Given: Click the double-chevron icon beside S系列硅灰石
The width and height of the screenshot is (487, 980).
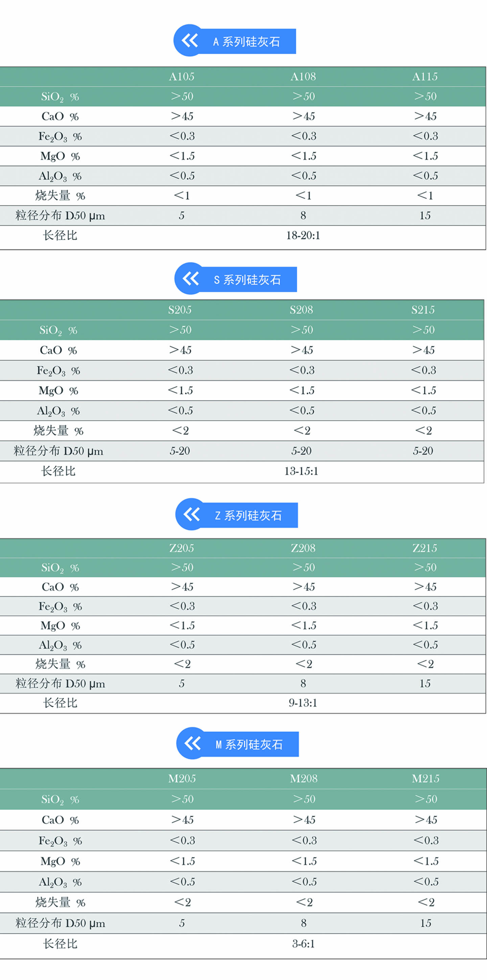Looking at the screenshot, I should point(190,278).
